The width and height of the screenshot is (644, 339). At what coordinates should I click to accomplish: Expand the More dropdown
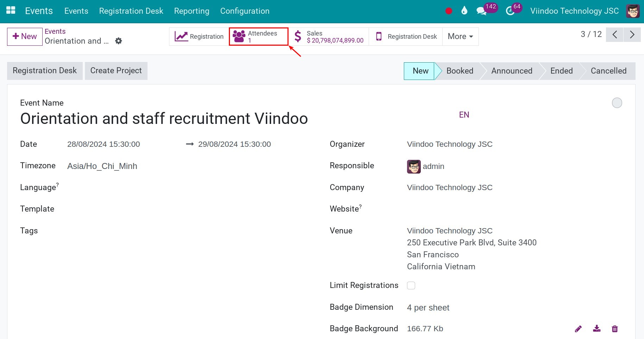pos(460,36)
